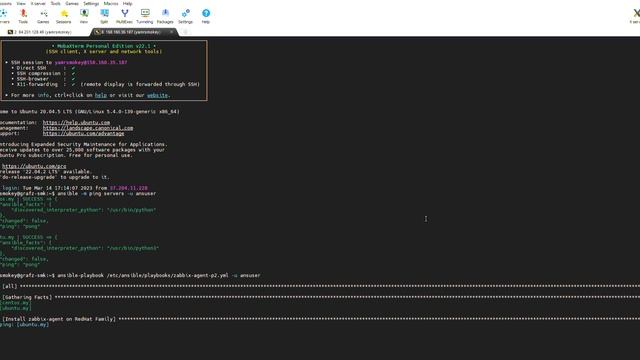
Task: Click the X server icon at right
Action: (636, 16)
